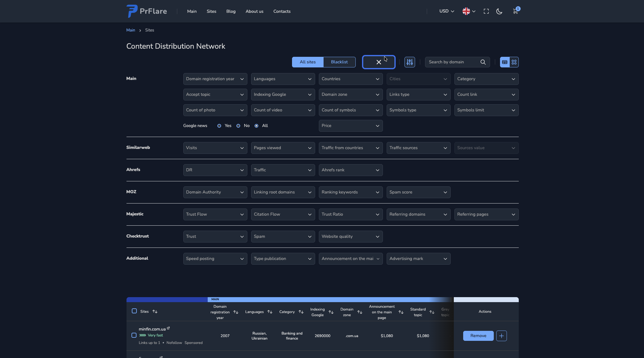Click the Main breadcrumb link
The image size is (644, 358).
click(131, 30)
